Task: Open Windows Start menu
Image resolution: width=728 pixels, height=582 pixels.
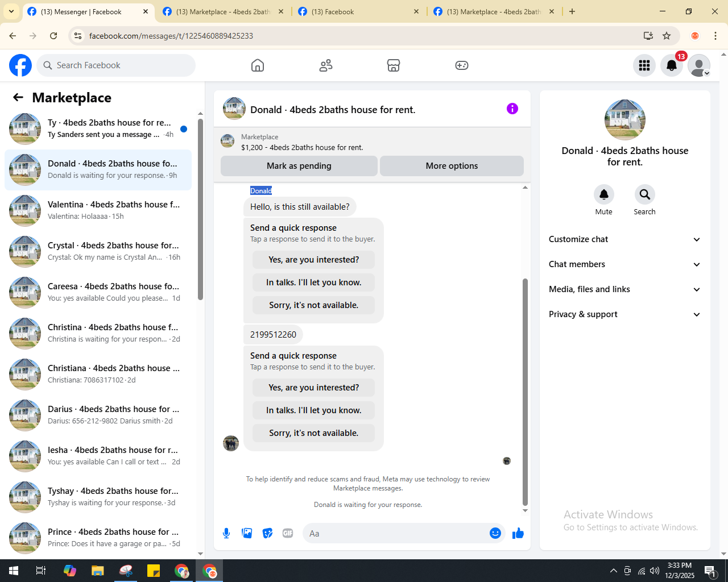Action: pos(14,571)
